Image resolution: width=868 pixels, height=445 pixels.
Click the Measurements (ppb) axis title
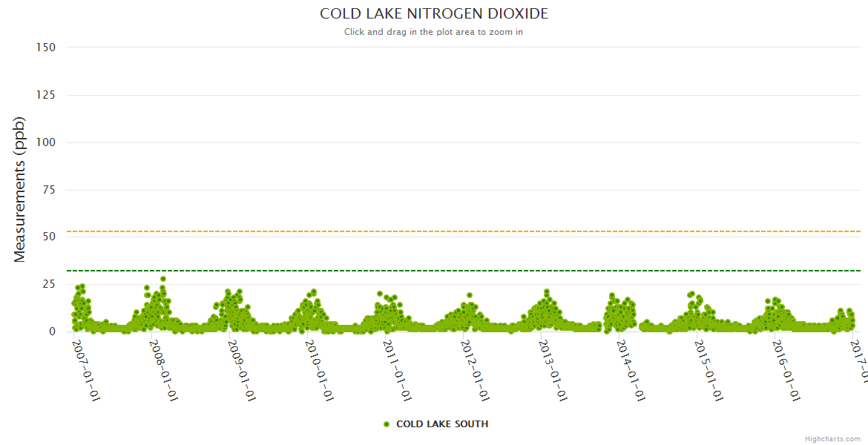[x=20, y=189]
